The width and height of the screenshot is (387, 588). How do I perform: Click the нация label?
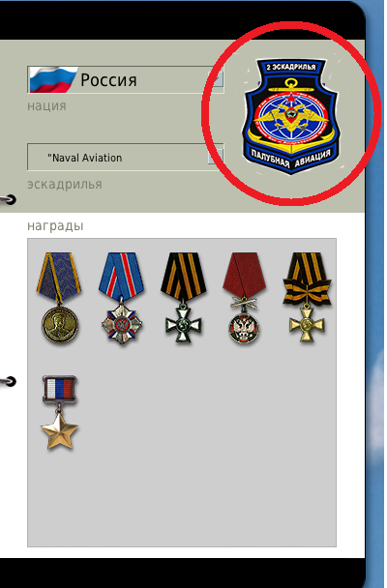46,106
